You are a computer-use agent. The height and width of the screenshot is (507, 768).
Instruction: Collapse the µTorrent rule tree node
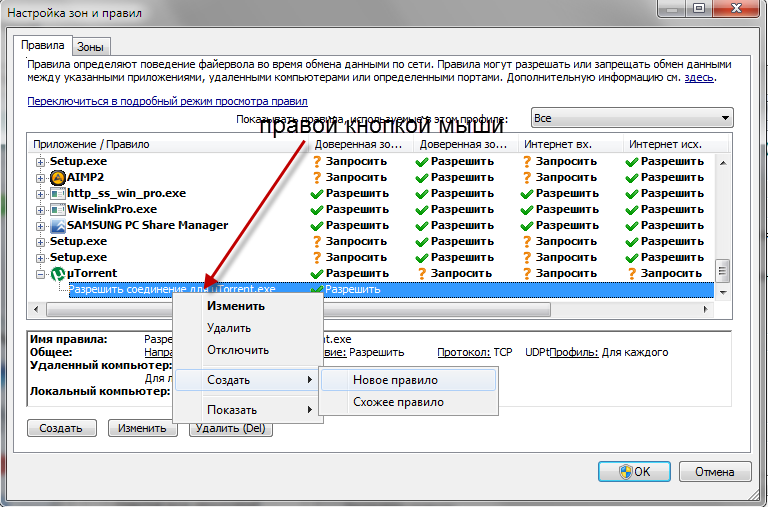coord(41,273)
